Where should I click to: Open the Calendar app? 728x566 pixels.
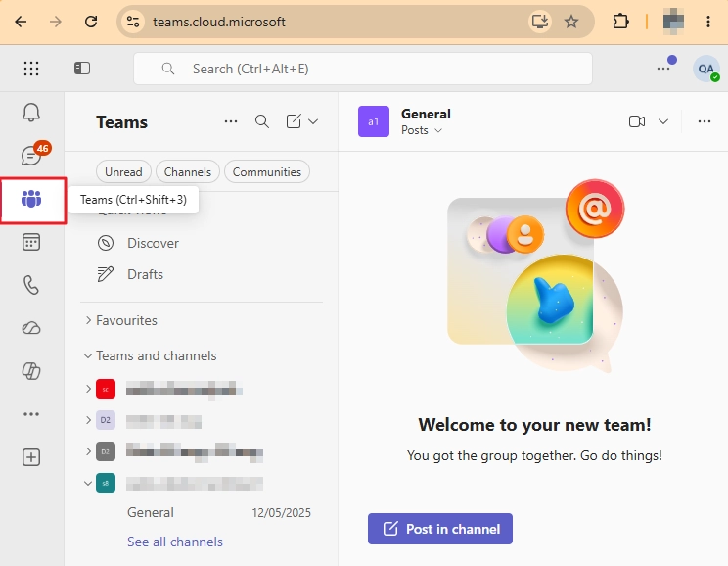click(31, 242)
